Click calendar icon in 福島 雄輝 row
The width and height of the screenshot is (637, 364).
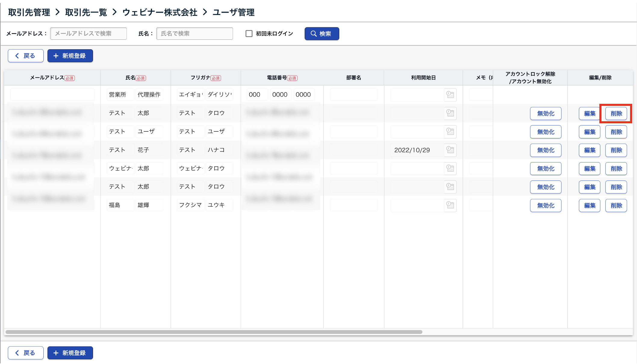pos(450,205)
